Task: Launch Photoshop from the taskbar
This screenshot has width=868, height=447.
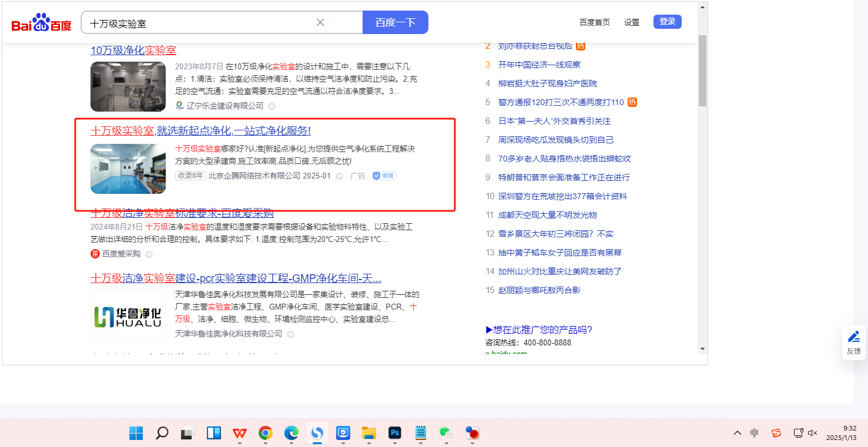Action: [x=394, y=433]
